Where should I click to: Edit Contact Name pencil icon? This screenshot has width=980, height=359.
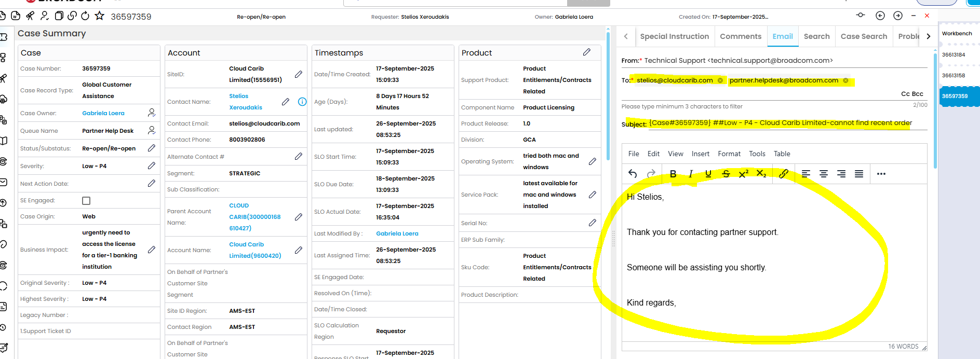pos(286,102)
